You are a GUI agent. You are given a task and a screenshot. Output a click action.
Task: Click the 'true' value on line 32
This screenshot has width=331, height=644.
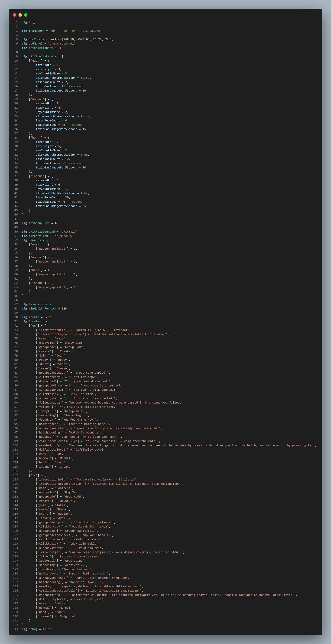84,155
